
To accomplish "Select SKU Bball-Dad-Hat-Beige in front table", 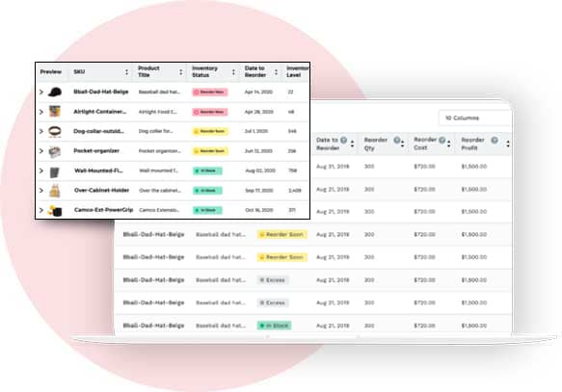I will (x=101, y=92).
